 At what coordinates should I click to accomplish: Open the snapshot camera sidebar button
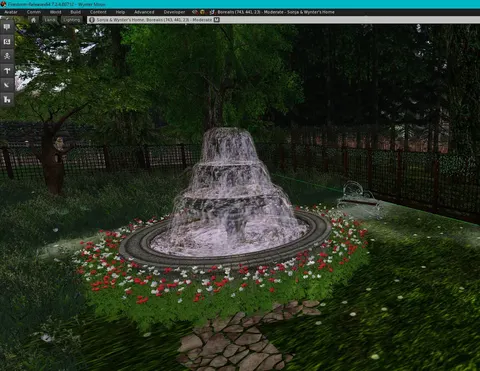tap(7, 42)
